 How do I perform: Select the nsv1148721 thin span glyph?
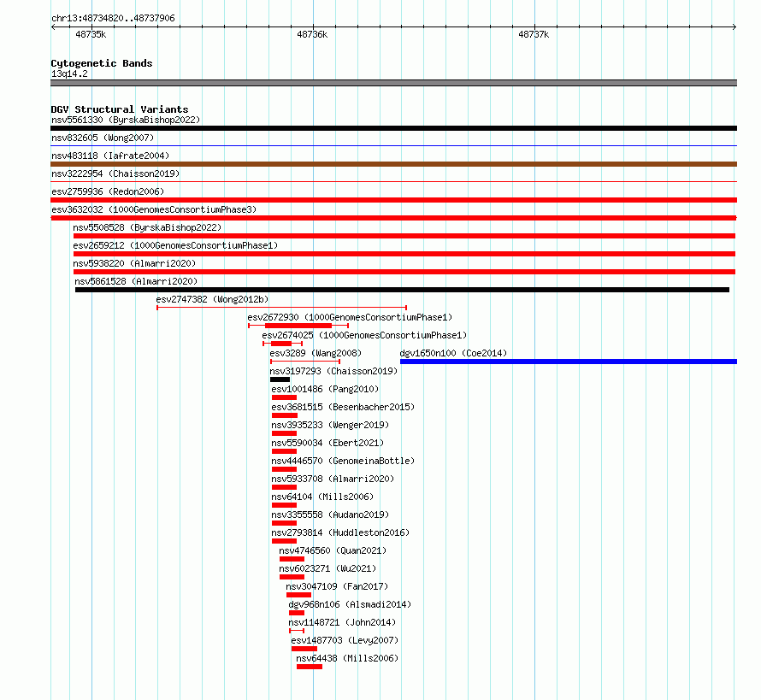(297, 631)
